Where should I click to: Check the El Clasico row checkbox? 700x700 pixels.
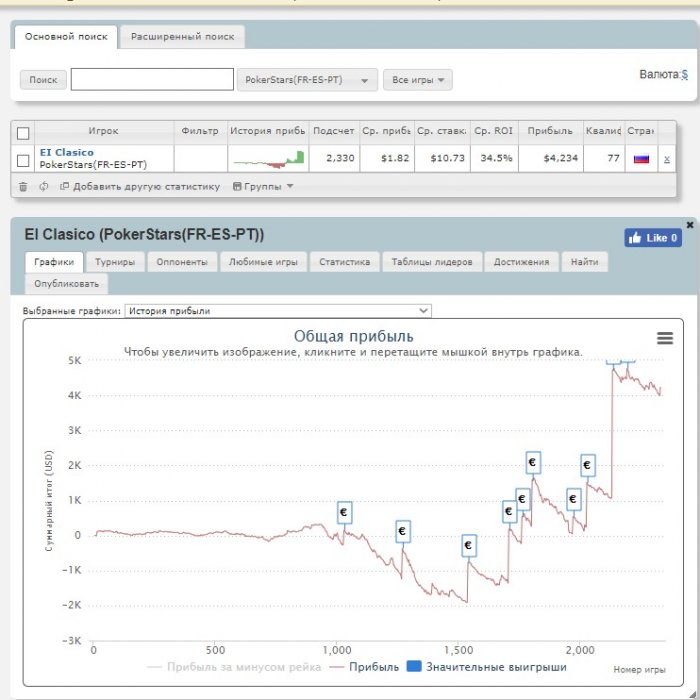[x=23, y=159]
